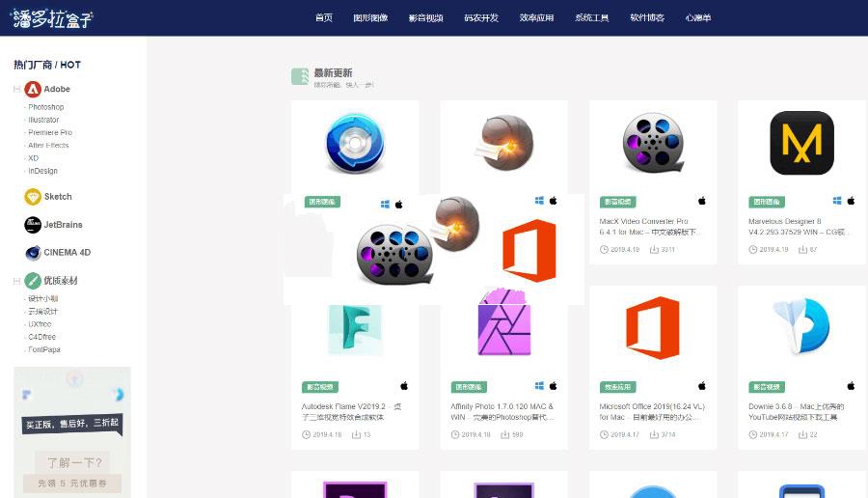Click the JetBrains logo icon

click(33, 225)
